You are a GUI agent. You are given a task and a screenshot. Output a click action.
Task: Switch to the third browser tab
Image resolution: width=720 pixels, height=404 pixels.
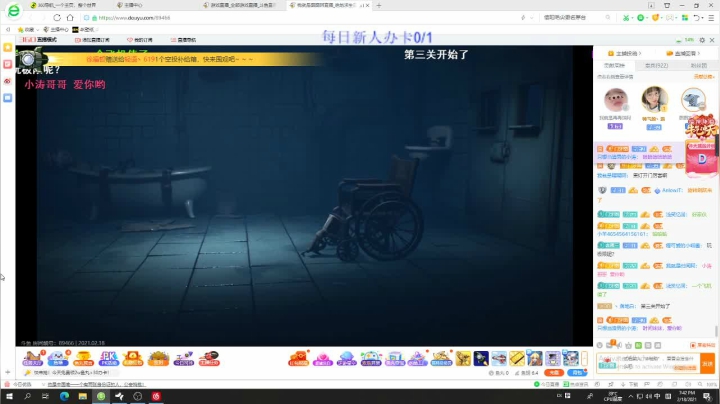coord(241,6)
